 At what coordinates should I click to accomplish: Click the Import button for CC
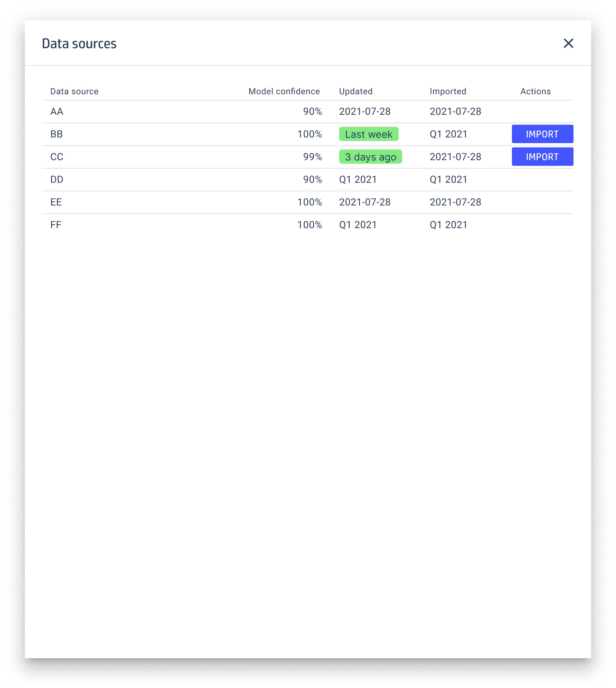click(x=542, y=156)
